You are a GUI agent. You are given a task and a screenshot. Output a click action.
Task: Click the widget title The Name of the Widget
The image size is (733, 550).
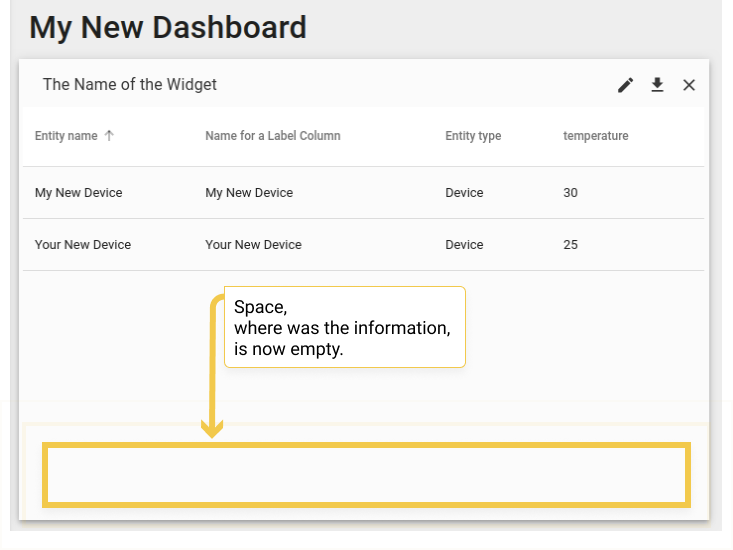pos(130,85)
